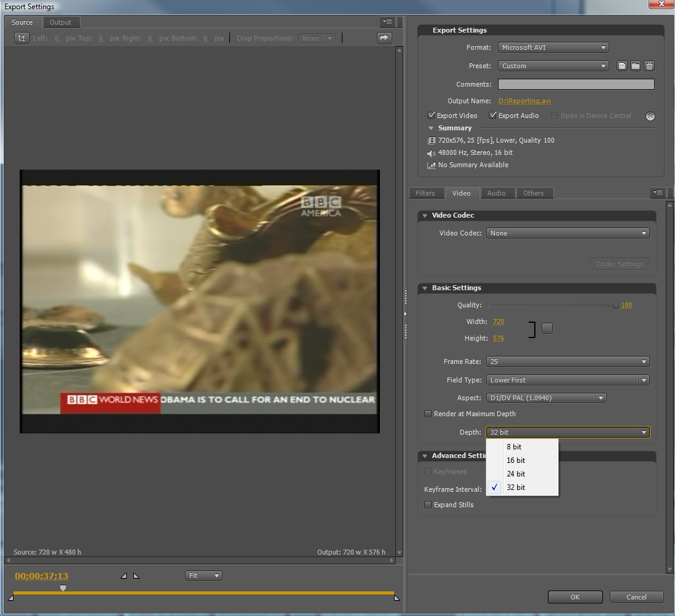Toggle Open in Device Central checkbox

555,116
